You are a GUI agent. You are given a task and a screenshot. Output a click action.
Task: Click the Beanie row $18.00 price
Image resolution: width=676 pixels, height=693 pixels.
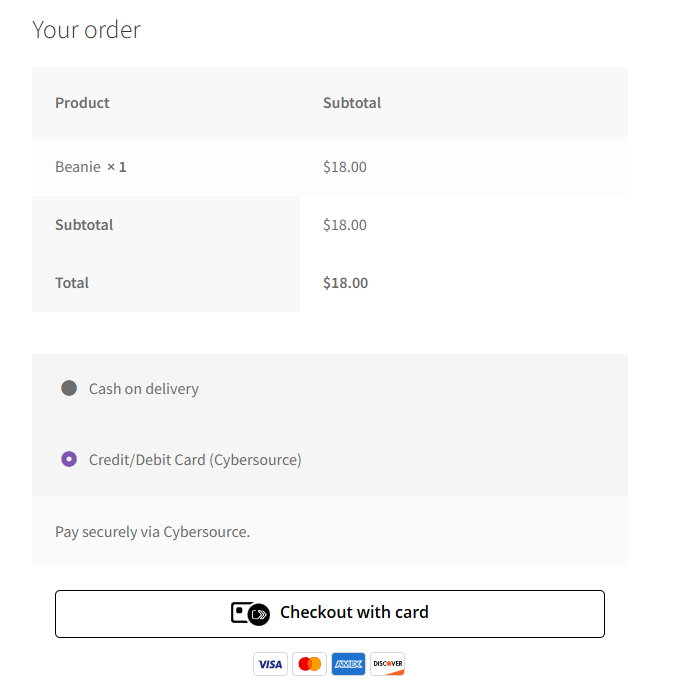[345, 167]
